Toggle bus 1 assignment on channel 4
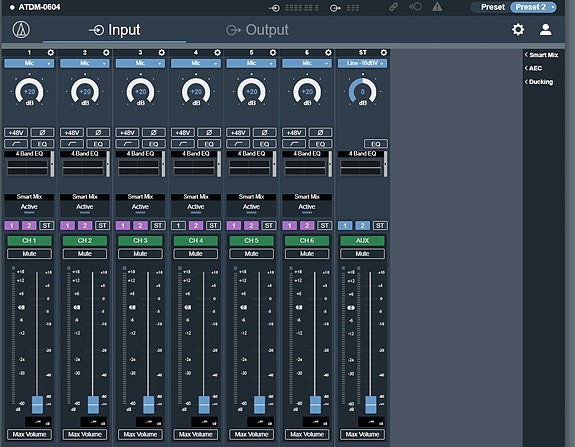 coord(178,226)
